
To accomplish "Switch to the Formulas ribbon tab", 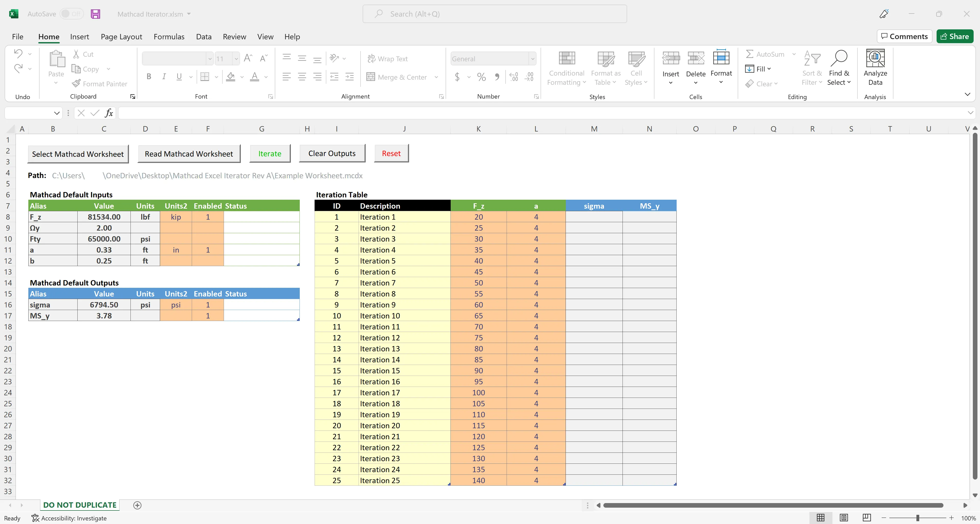I will 169,37.
